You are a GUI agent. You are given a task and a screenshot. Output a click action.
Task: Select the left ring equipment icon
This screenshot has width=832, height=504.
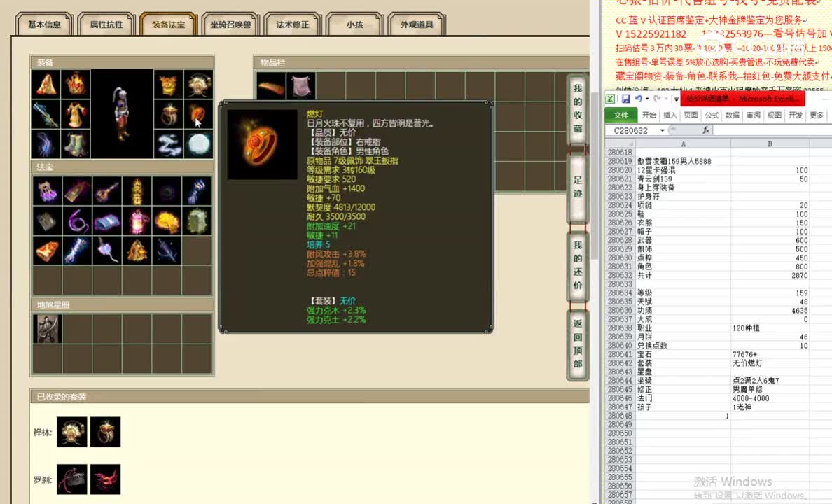point(169,114)
